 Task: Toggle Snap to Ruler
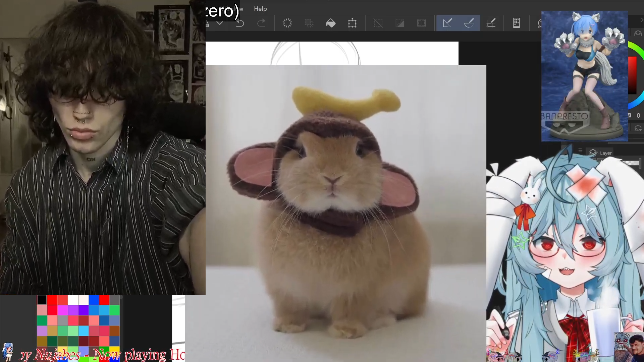click(x=447, y=23)
